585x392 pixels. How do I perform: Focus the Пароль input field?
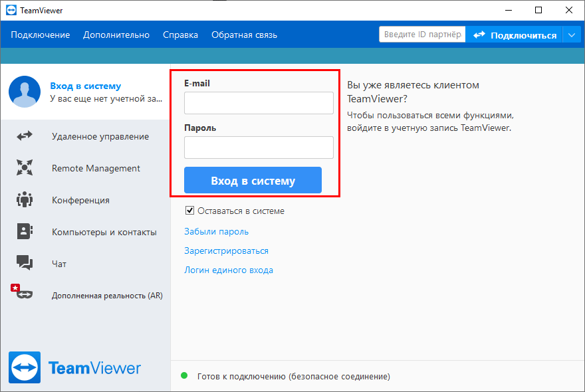pyautogui.click(x=259, y=147)
